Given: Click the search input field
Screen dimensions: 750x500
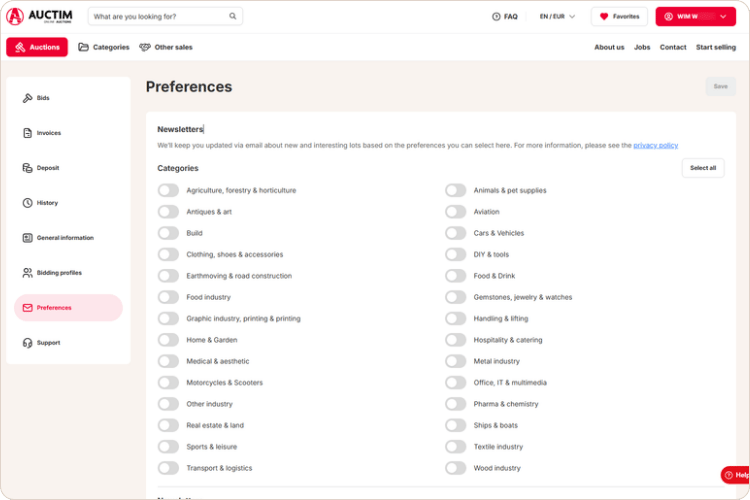Looking at the screenshot, I should tap(165, 16).
